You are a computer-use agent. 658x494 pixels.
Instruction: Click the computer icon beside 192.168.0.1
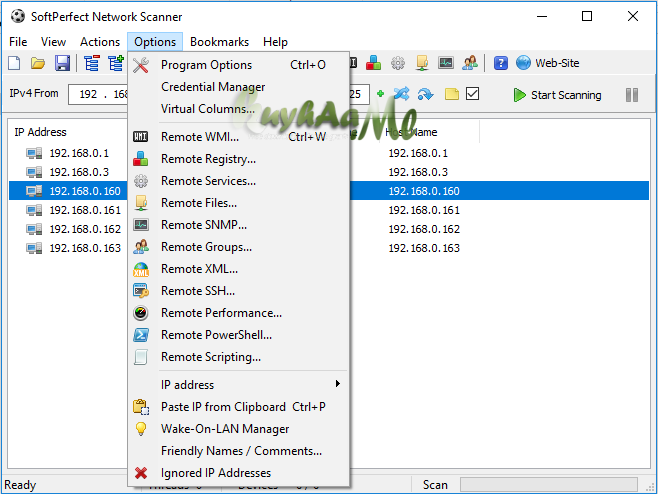pyautogui.click(x=34, y=153)
